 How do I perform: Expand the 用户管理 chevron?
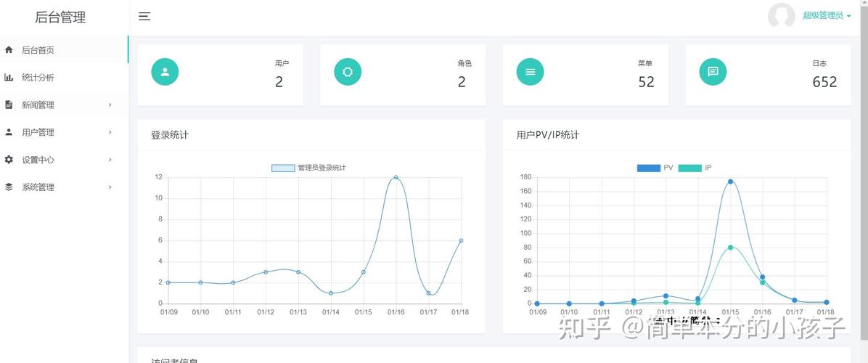110,132
